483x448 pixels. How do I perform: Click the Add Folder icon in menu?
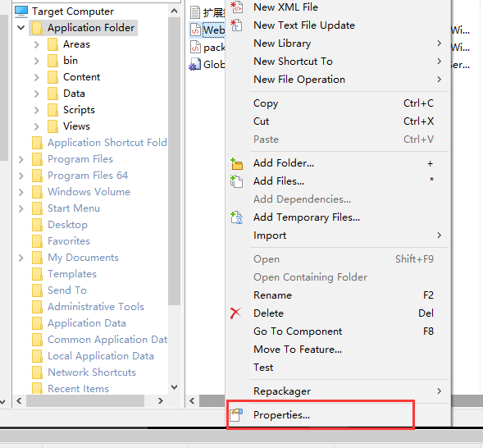236,163
